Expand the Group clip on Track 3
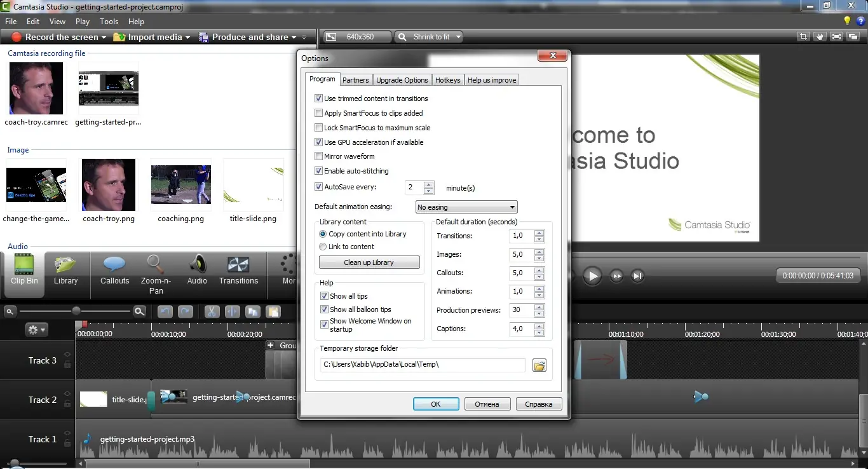868x469 pixels. tap(271, 346)
